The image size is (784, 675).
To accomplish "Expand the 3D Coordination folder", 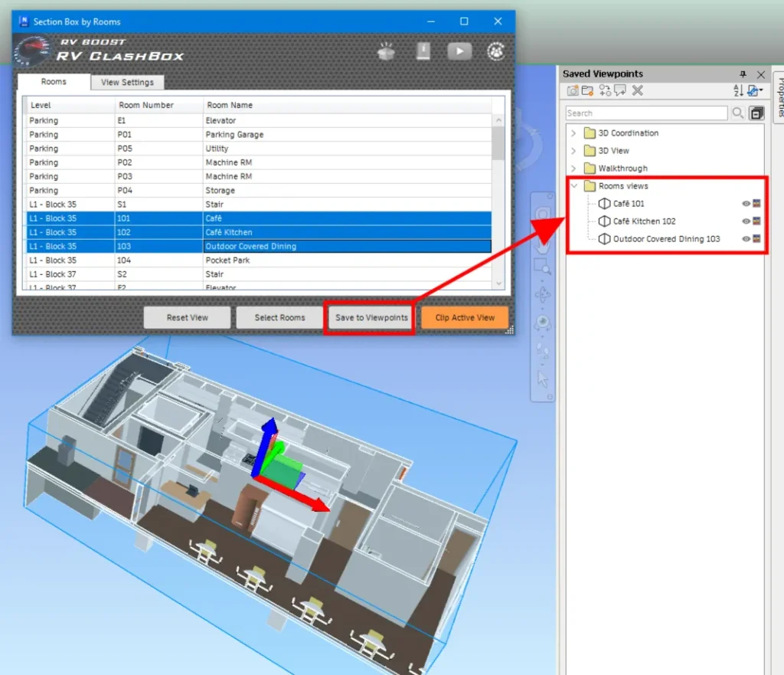I will point(573,133).
